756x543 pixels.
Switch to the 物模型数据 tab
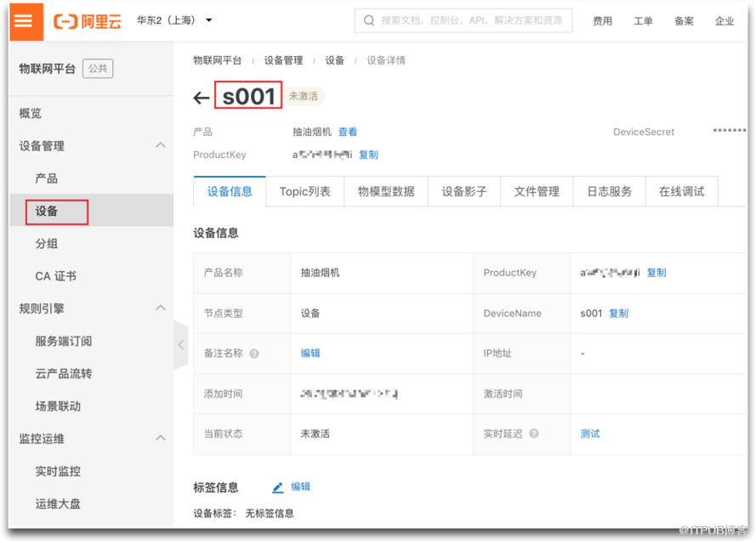(x=386, y=191)
